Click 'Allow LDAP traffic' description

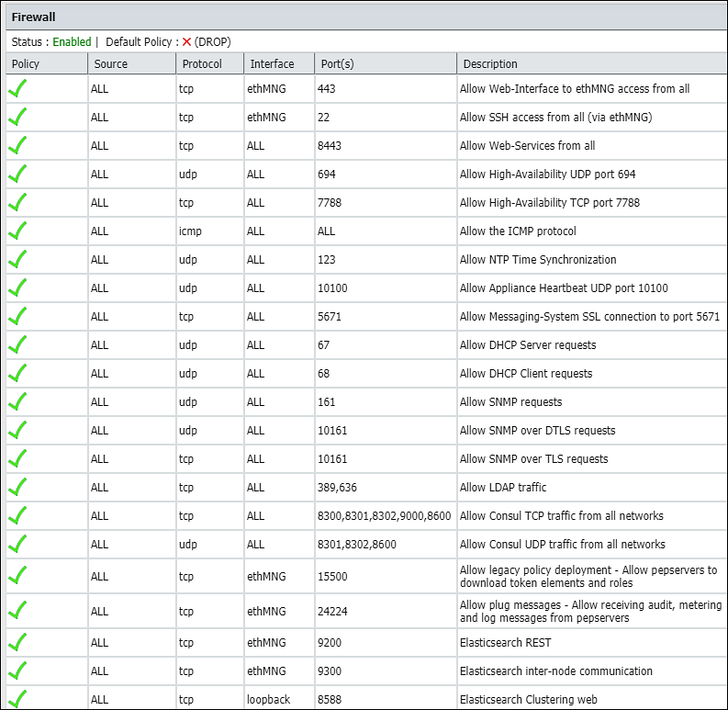[x=503, y=487]
